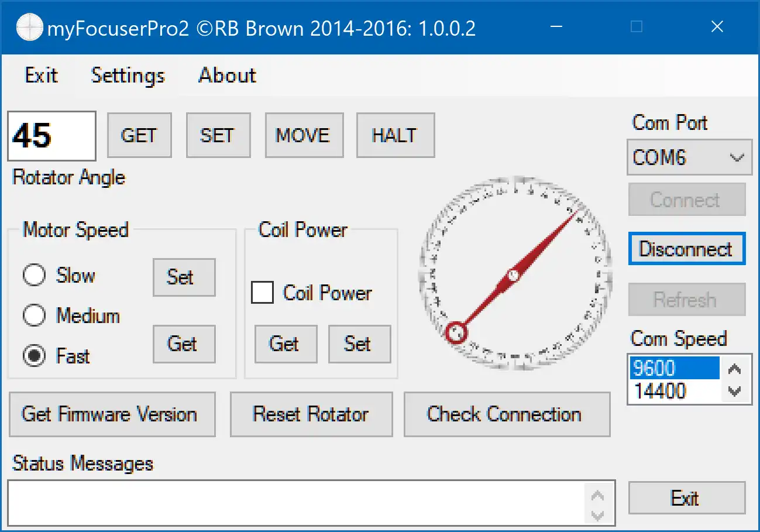
Task: Select 14400 in Com Speed list
Action: coord(675,391)
